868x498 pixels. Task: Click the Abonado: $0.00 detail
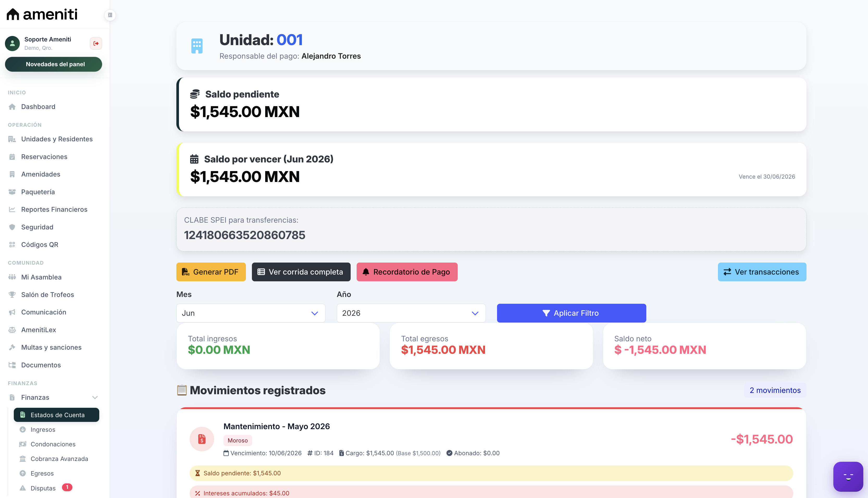click(473, 453)
